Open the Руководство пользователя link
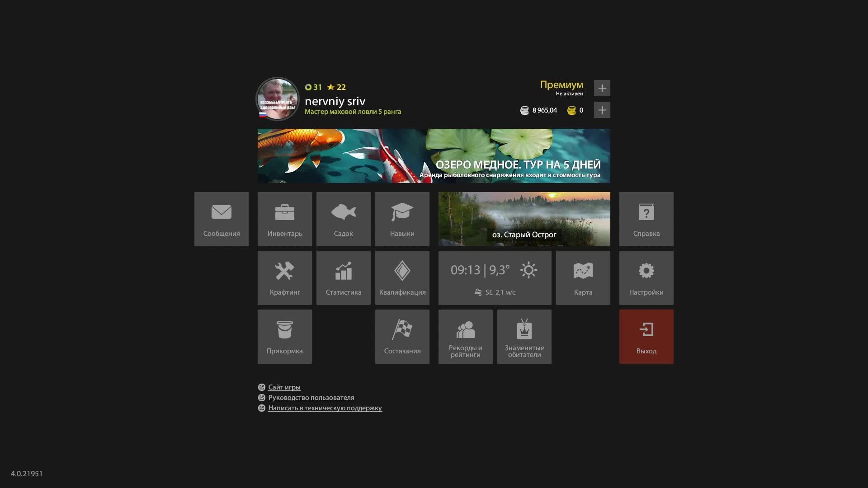 pyautogui.click(x=311, y=398)
